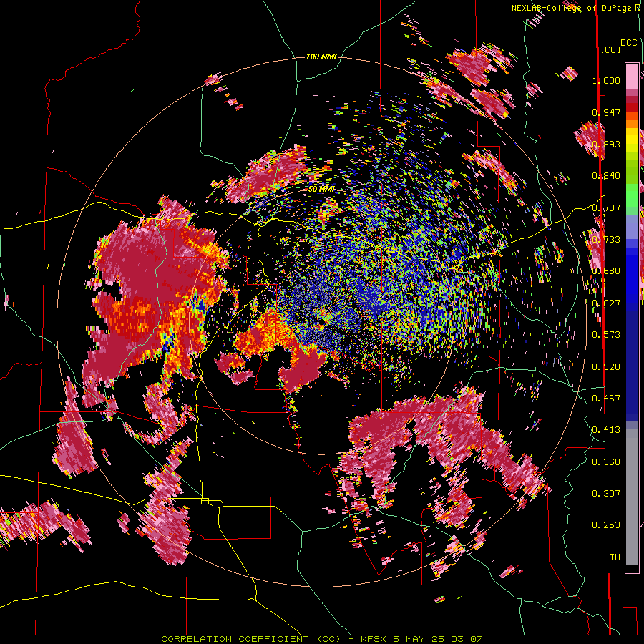Click the 0.467 legend value

point(606,399)
